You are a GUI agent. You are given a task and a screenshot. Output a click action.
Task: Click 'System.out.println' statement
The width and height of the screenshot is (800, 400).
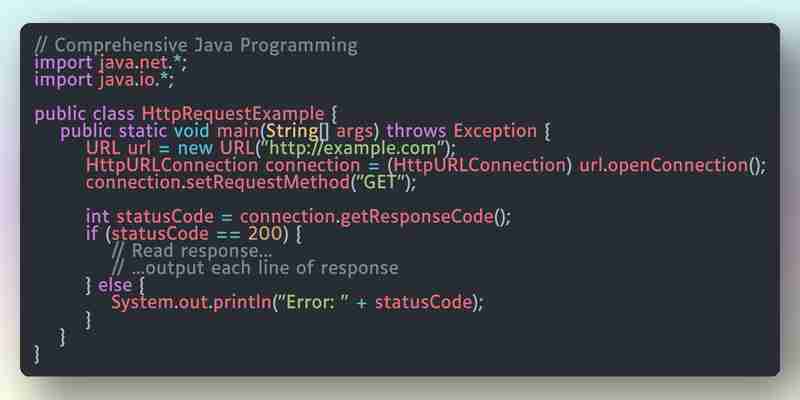point(191,303)
